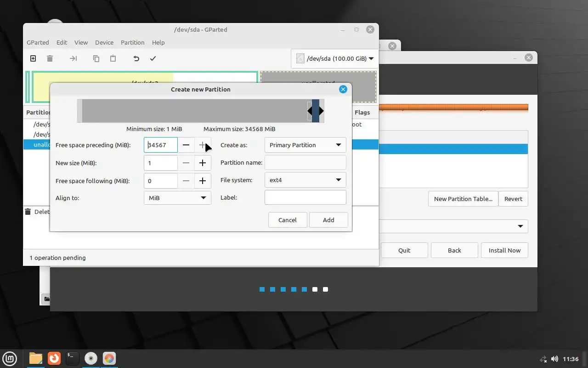Open the bottom dropdown in installer window
588x368 pixels.
pyautogui.click(x=454, y=226)
